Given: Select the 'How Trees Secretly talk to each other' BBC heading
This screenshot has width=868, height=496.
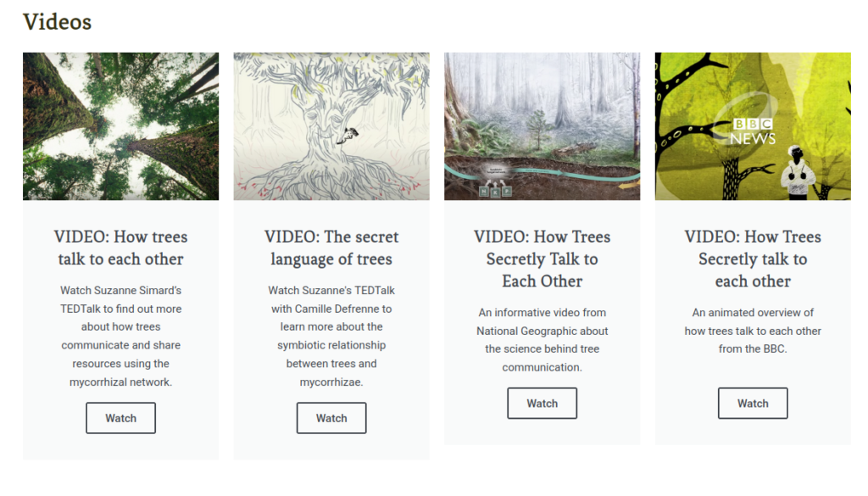Looking at the screenshot, I should (x=753, y=259).
